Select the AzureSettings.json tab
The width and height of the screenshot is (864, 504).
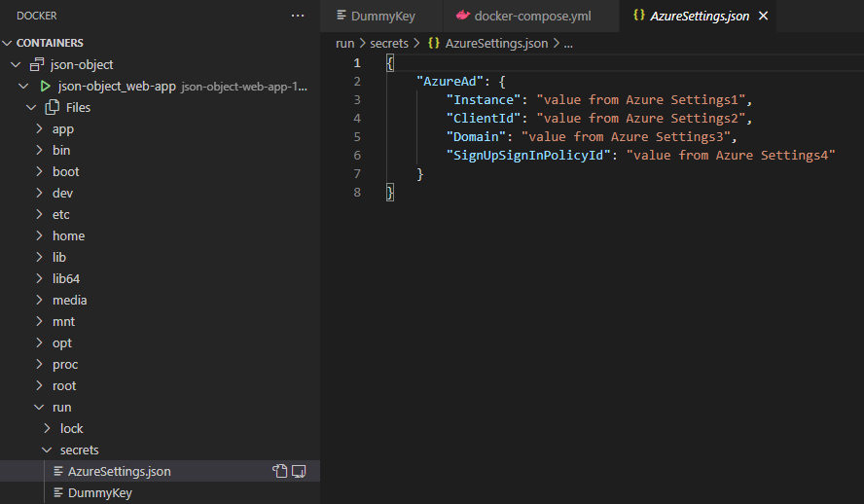[x=699, y=16]
